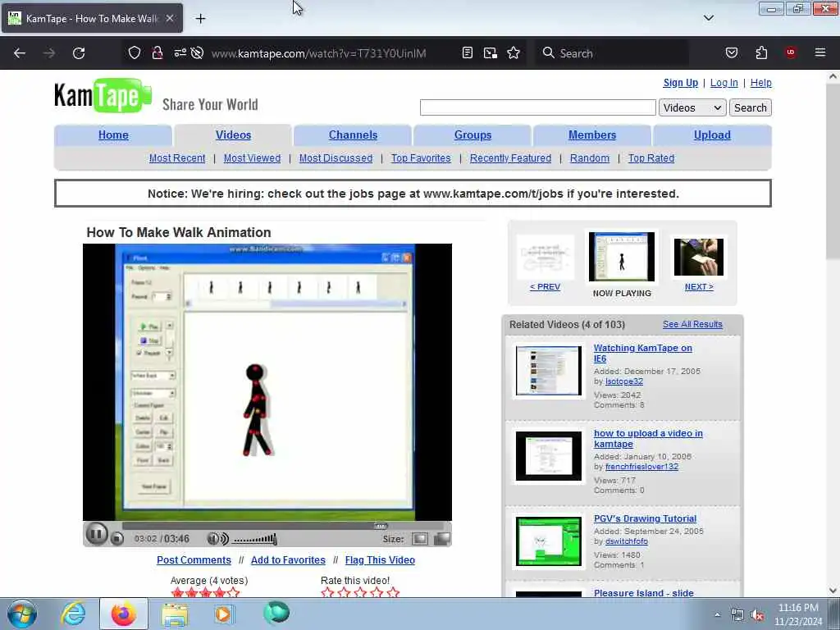Go to the Members tab
This screenshot has height=630, width=840.
592,135
